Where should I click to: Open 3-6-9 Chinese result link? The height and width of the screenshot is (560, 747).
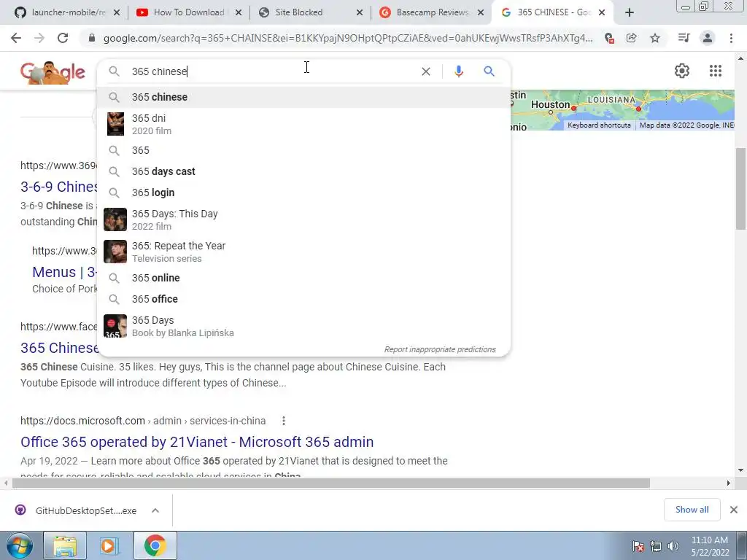(59, 187)
